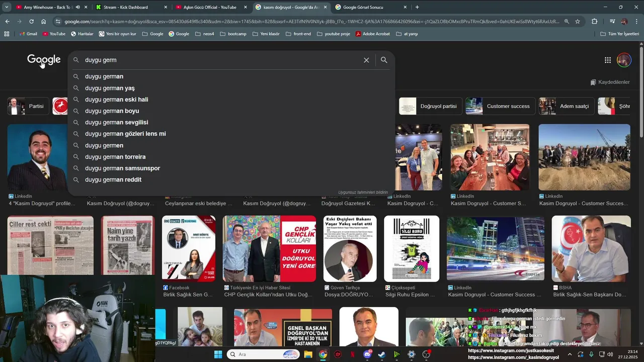Viewport: 644px width, 362px height.
Task: Click the taskbar volume icon
Action: 611,354
